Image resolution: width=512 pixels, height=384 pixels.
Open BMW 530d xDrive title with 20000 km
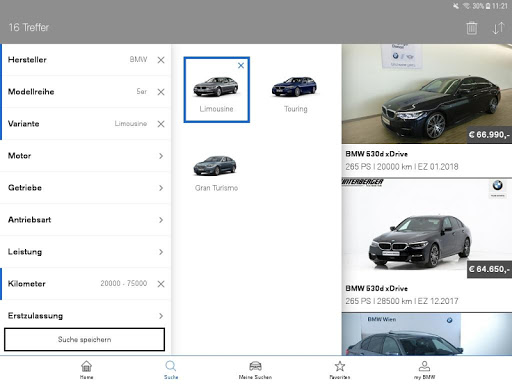click(377, 154)
